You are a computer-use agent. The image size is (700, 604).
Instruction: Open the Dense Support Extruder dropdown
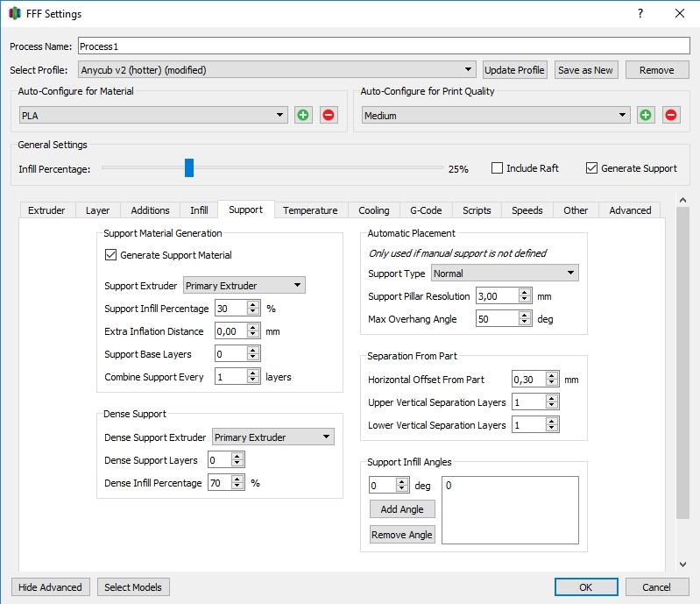pyautogui.click(x=272, y=437)
